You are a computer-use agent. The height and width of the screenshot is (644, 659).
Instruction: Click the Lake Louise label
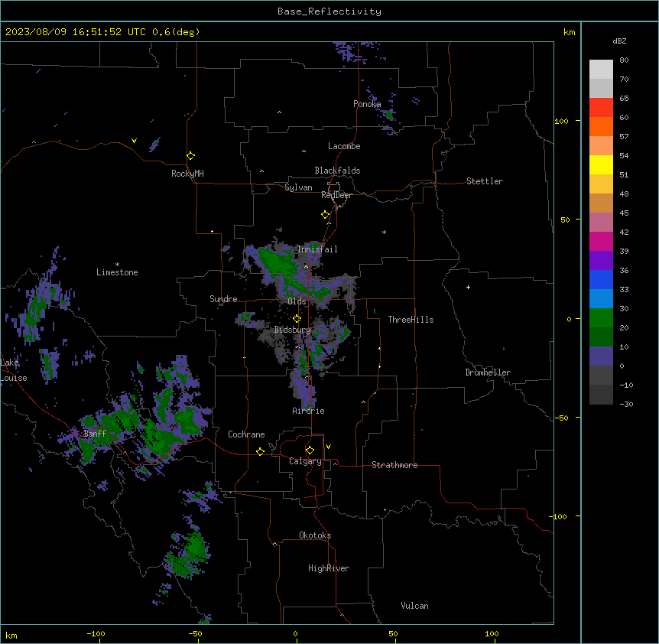(14, 370)
